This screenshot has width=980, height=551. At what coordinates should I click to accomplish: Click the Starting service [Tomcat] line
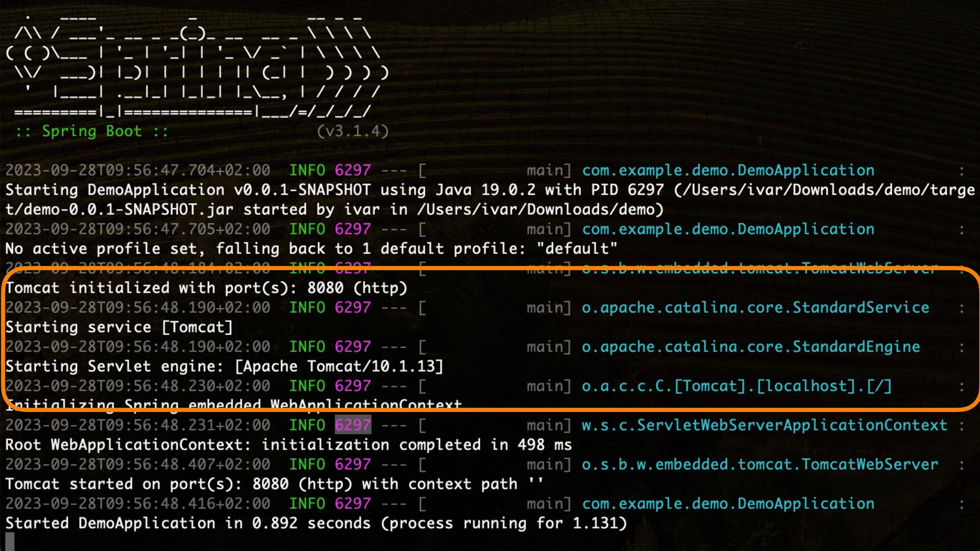pyautogui.click(x=119, y=327)
